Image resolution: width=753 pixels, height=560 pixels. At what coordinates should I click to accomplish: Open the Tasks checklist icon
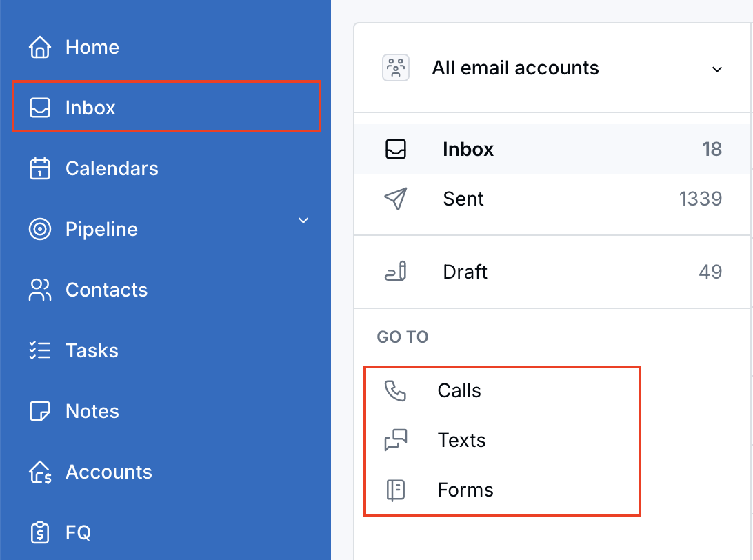[40, 350]
